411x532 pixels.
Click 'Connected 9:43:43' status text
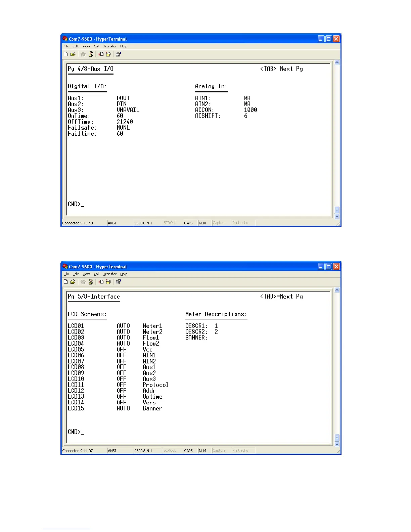click(78, 223)
